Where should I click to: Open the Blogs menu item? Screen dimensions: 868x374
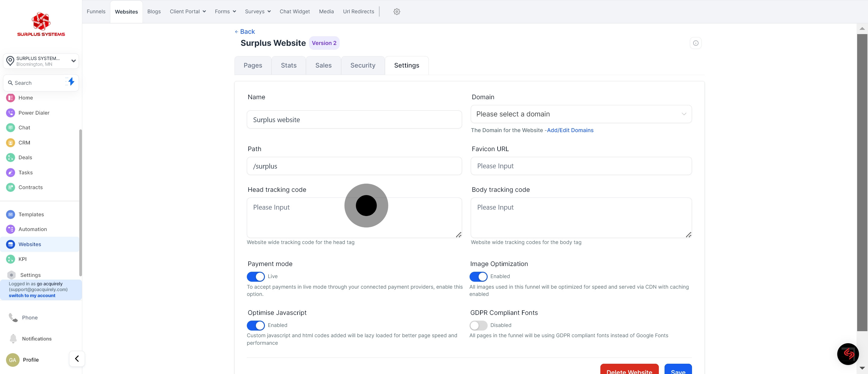154,11
